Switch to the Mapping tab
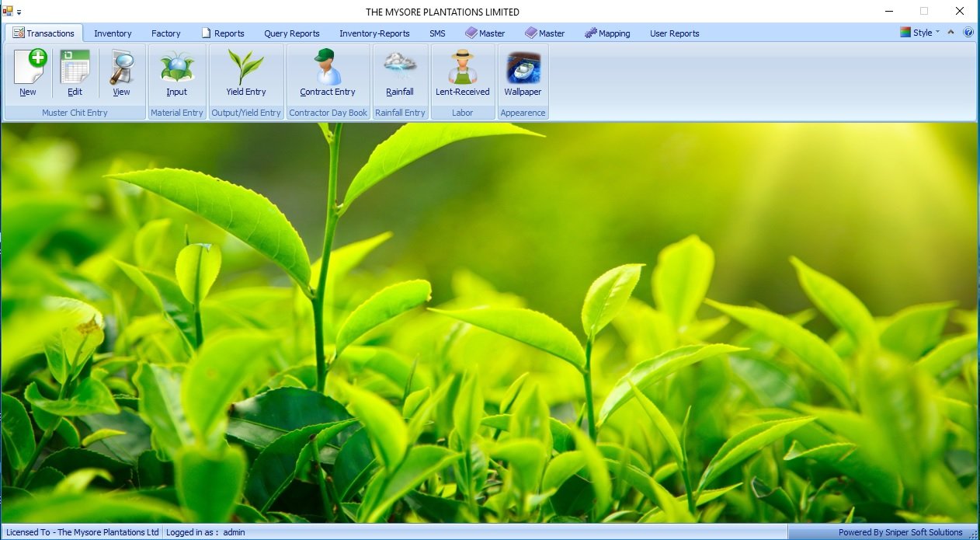 [607, 33]
